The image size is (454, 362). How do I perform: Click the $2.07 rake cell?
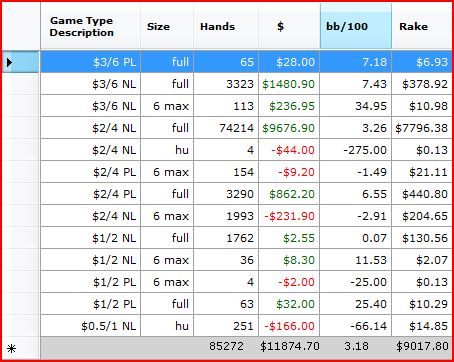(422, 260)
